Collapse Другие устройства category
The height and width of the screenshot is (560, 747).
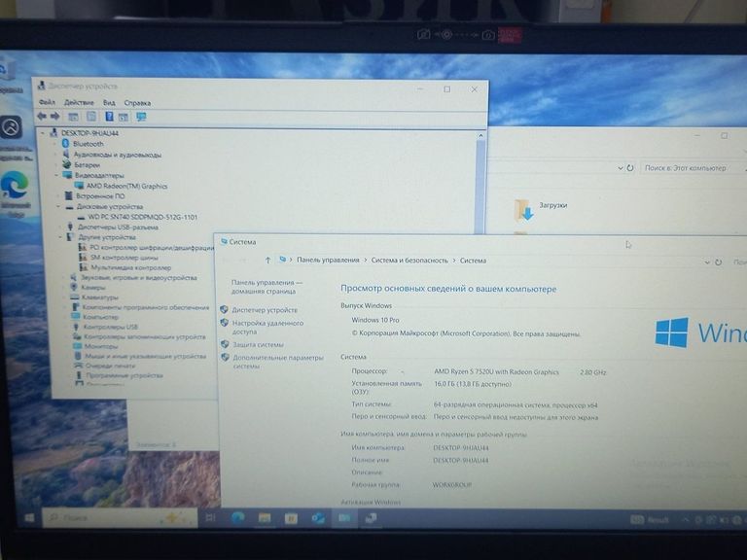pos(60,236)
